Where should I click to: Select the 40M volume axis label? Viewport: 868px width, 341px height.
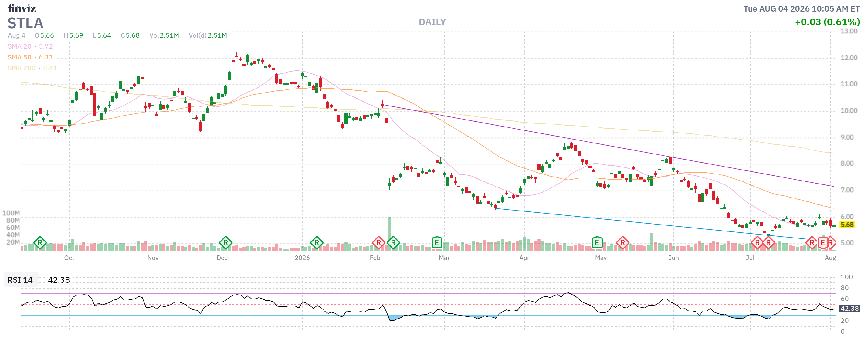click(x=13, y=235)
